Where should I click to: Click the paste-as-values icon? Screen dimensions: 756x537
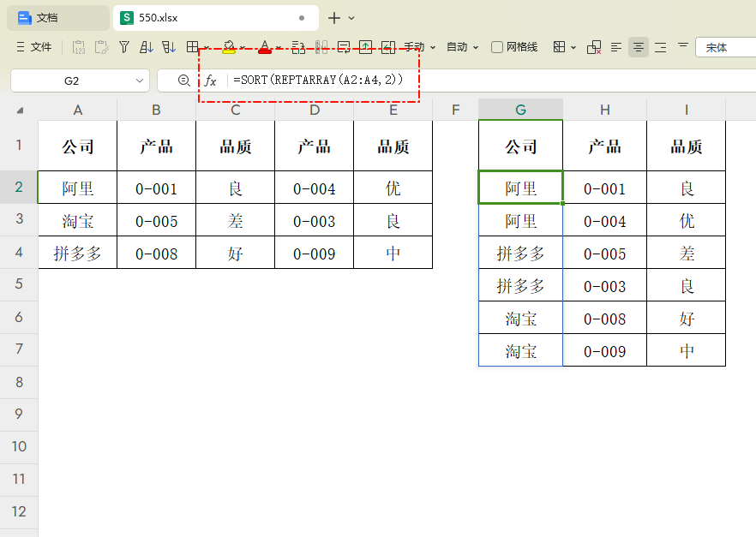[79, 47]
